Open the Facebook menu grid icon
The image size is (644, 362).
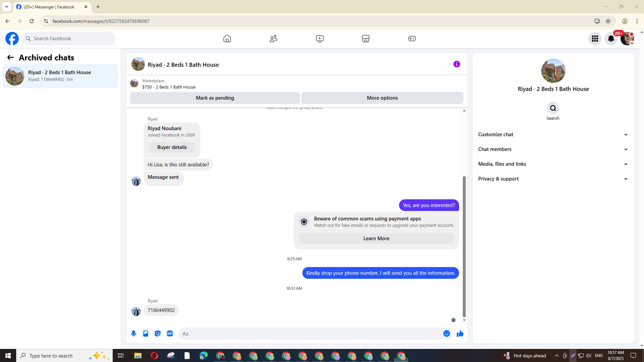tap(595, 39)
